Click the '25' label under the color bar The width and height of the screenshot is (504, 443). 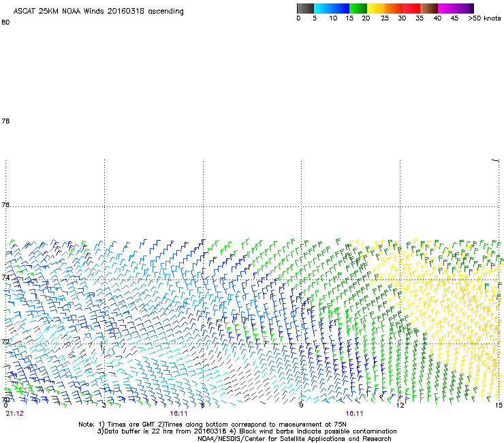click(x=385, y=18)
